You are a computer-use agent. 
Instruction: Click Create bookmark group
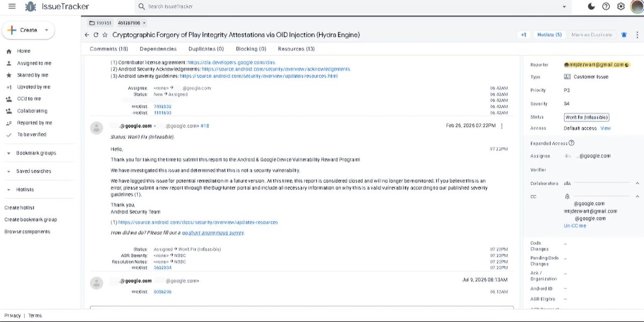31,219
